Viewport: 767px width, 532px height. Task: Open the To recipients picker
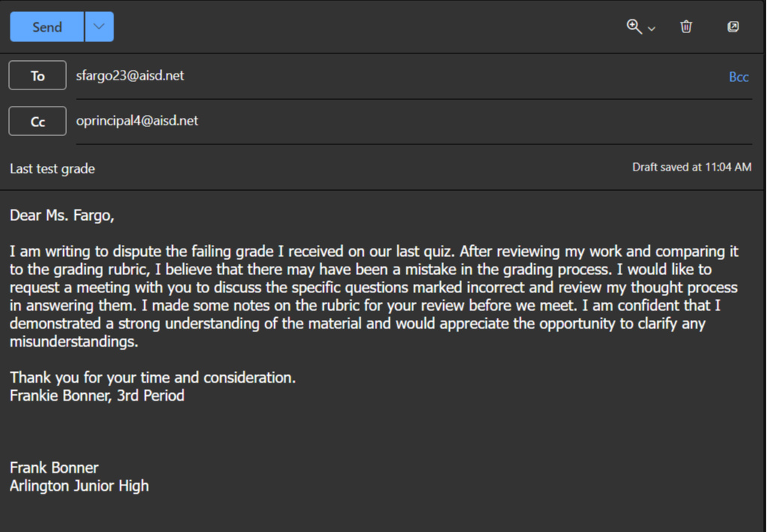[x=38, y=76]
